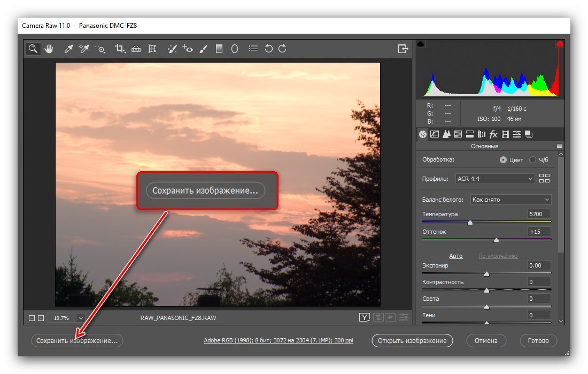The height and width of the screenshot is (374, 588).
Task: Open the Camera Calibration panel
Action: (x=505, y=134)
